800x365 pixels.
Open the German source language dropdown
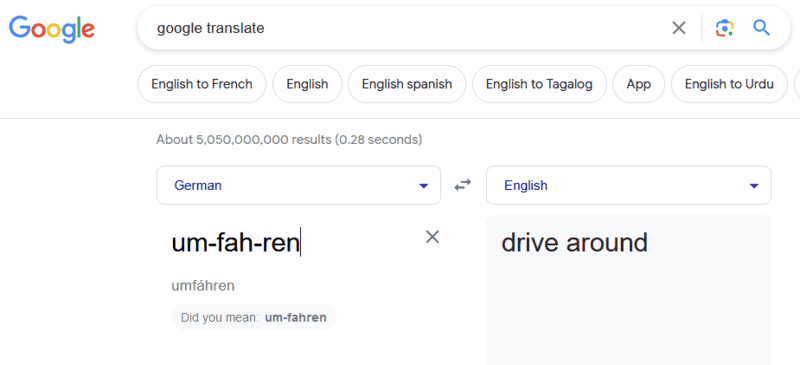pyautogui.click(x=298, y=185)
